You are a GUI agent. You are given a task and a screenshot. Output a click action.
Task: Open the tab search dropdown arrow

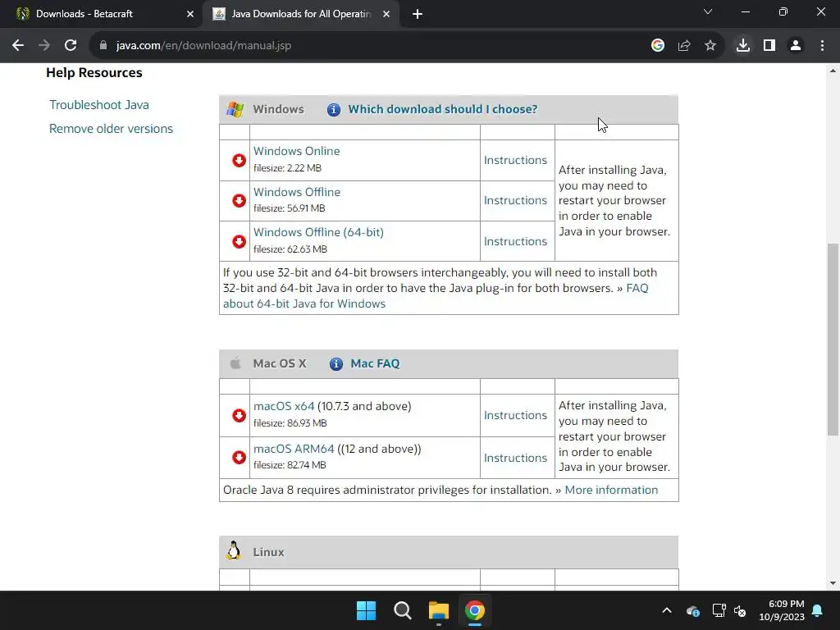click(708, 11)
